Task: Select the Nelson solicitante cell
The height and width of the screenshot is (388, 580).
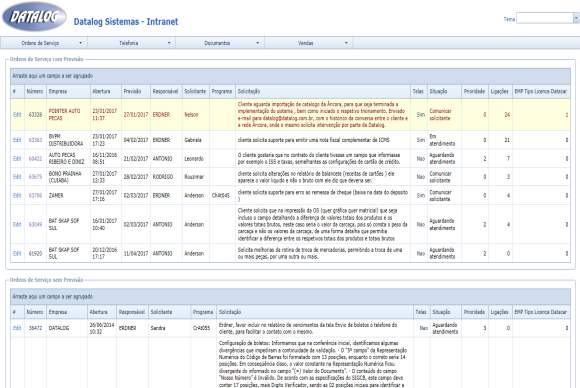Action: click(195, 115)
